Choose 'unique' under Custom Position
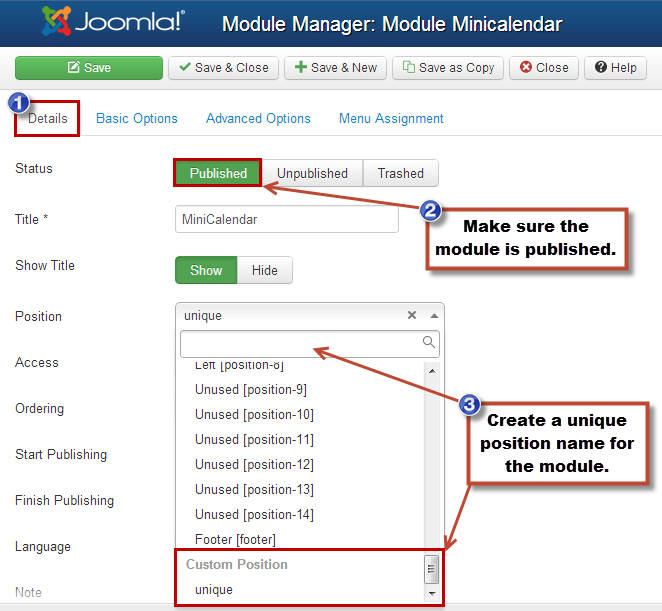The image size is (662, 611). coord(214,589)
